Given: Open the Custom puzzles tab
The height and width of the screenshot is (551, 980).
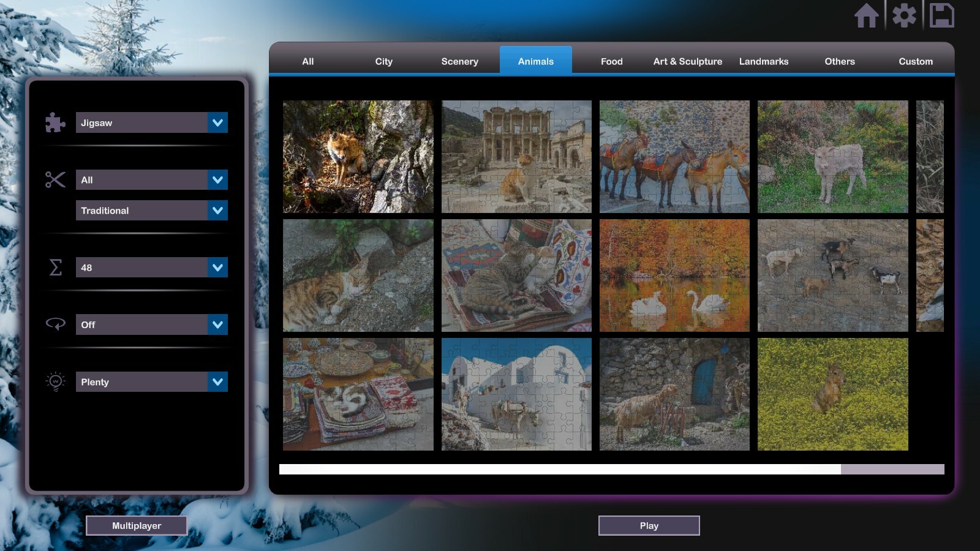Looking at the screenshot, I should 916,61.
